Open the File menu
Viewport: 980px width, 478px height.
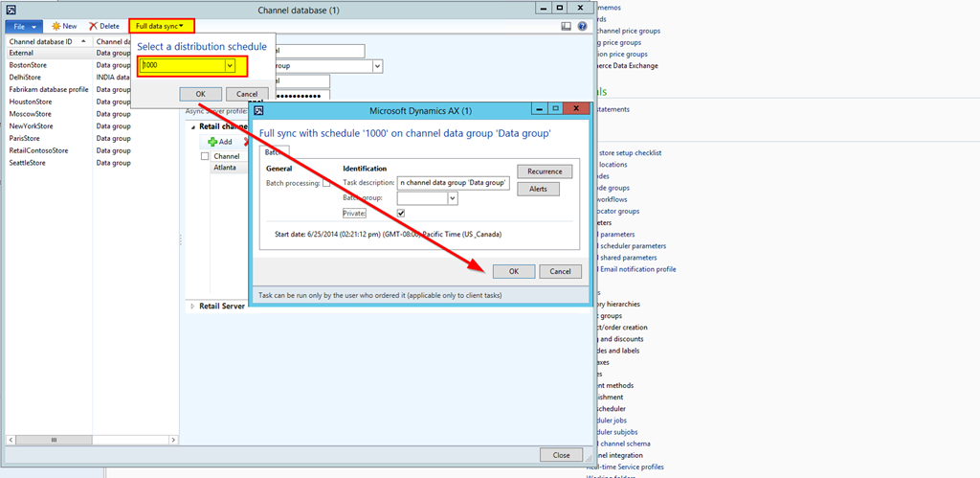25,26
